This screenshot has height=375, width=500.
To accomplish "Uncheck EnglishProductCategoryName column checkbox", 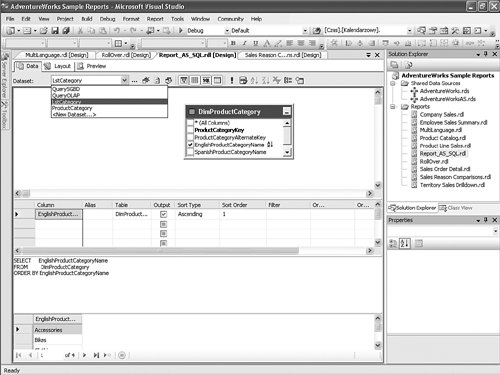I will (x=190, y=145).
